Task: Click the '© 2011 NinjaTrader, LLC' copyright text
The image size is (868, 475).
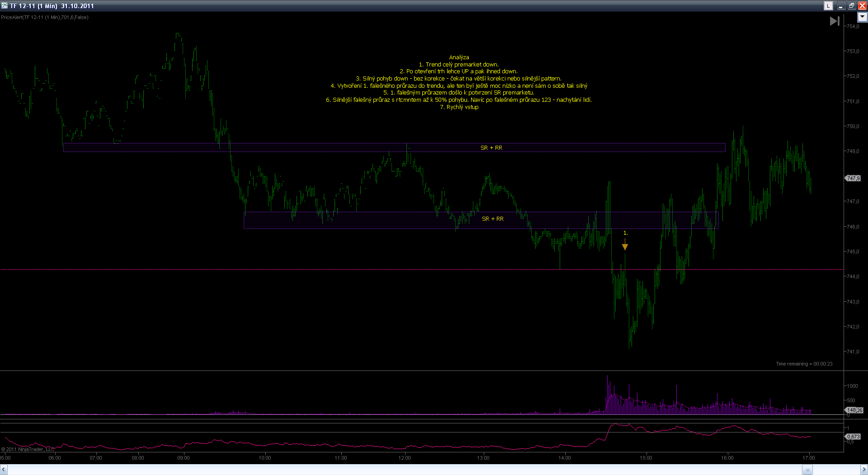Action: [28, 449]
